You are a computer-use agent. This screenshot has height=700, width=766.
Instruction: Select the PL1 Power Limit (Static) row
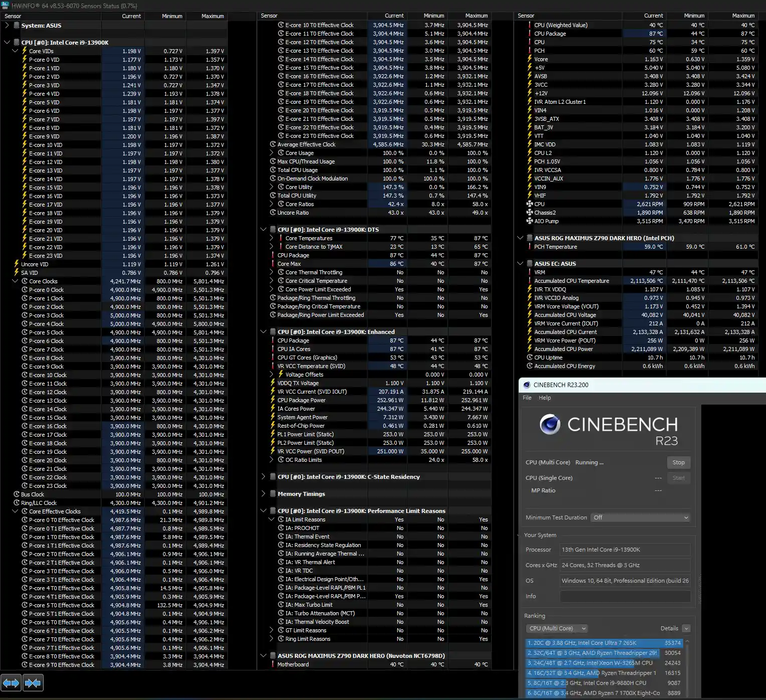[x=375, y=434]
